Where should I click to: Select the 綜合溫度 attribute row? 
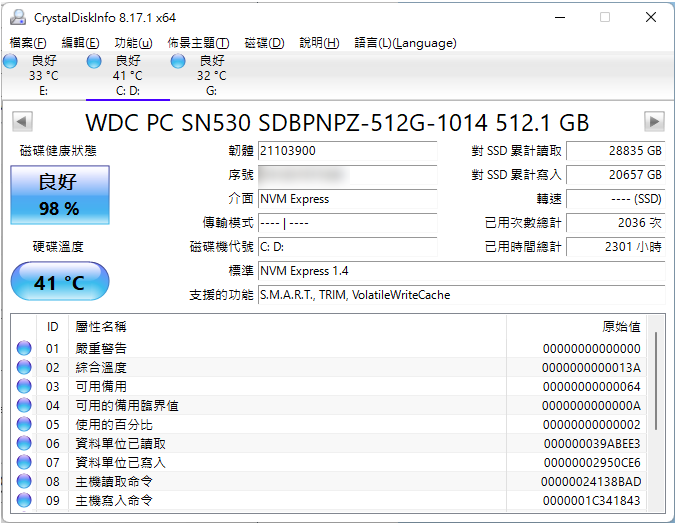329,367
